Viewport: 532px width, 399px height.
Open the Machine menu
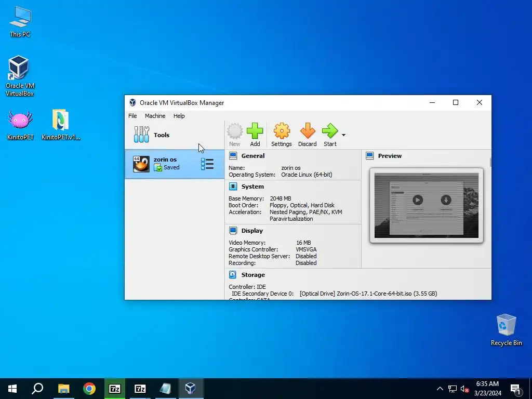point(155,116)
